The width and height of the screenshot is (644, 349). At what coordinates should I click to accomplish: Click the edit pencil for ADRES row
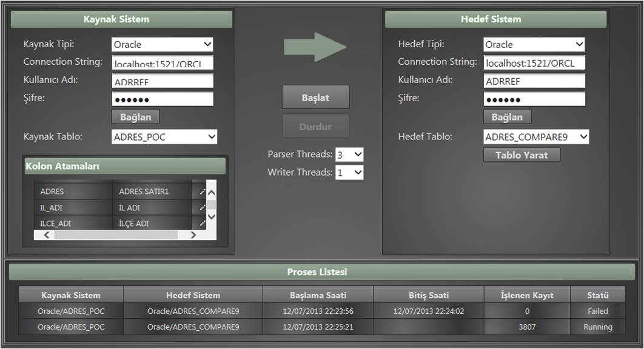tap(201, 191)
